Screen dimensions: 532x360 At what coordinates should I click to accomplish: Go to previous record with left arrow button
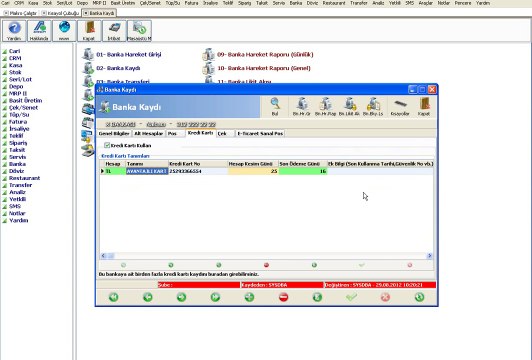pos(148,297)
